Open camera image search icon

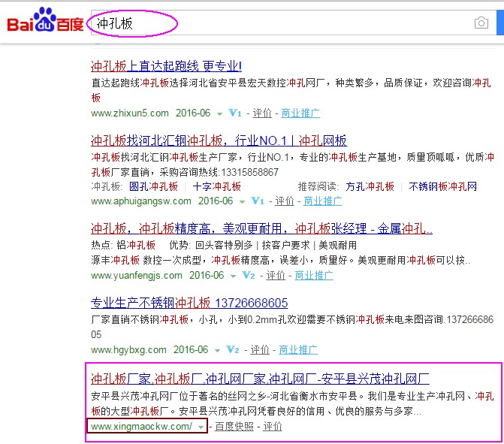[x=481, y=23]
